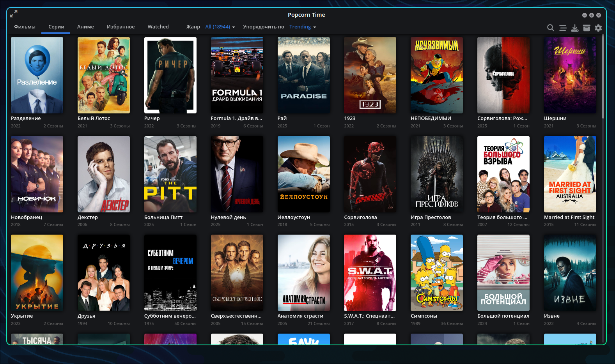615x364 pixels.
Task: Click the title text 'Симпсоны'
Action: 424,316
